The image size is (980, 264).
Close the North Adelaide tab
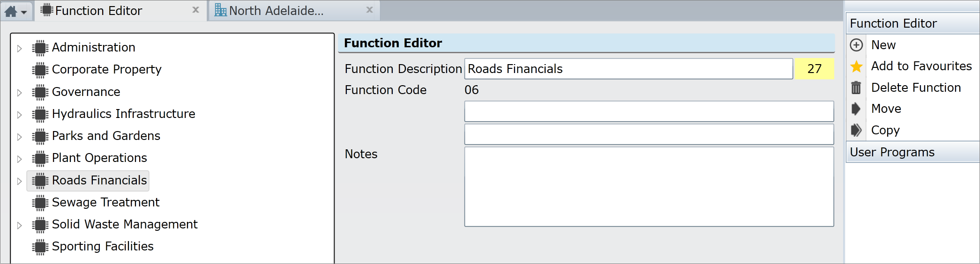point(369,10)
